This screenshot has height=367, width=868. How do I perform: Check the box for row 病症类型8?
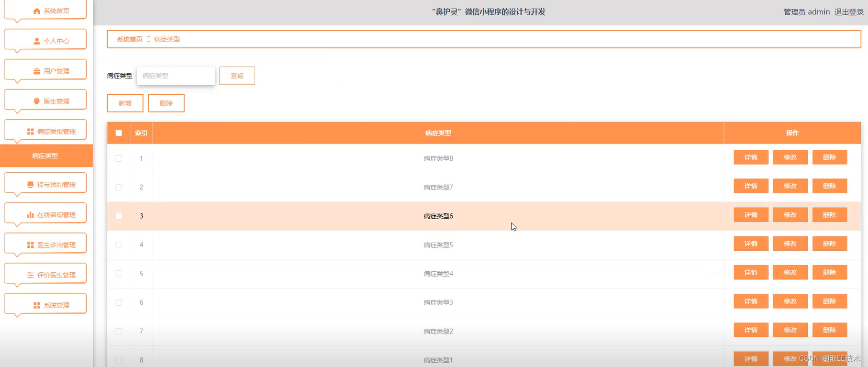tap(119, 158)
